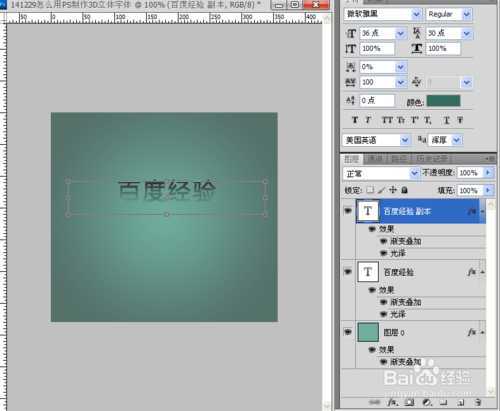
Task: Click the horizontal scale 100% field
Action: point(443,49)
